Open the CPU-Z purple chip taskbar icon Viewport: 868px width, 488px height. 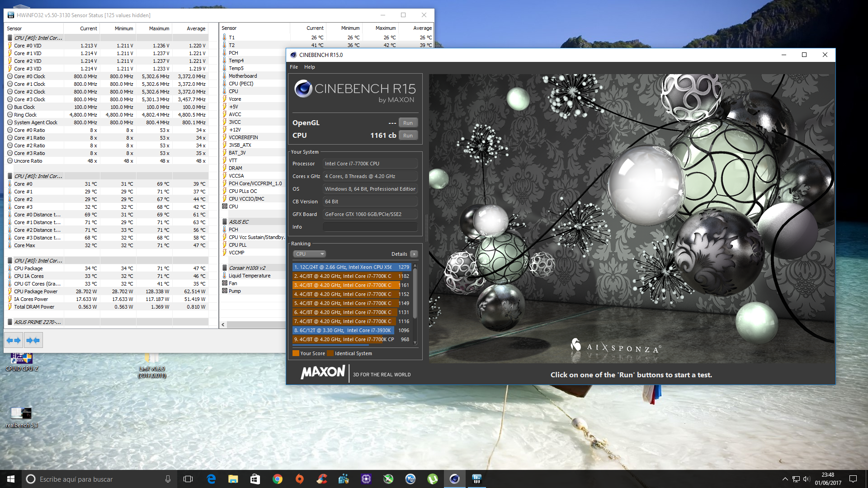point(366,479)
